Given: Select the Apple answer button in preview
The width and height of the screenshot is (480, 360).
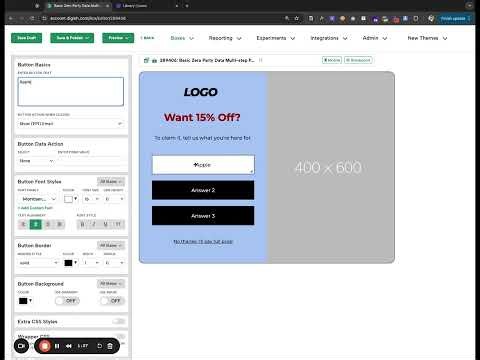Looking at the screenshot, I should [203, 165].
